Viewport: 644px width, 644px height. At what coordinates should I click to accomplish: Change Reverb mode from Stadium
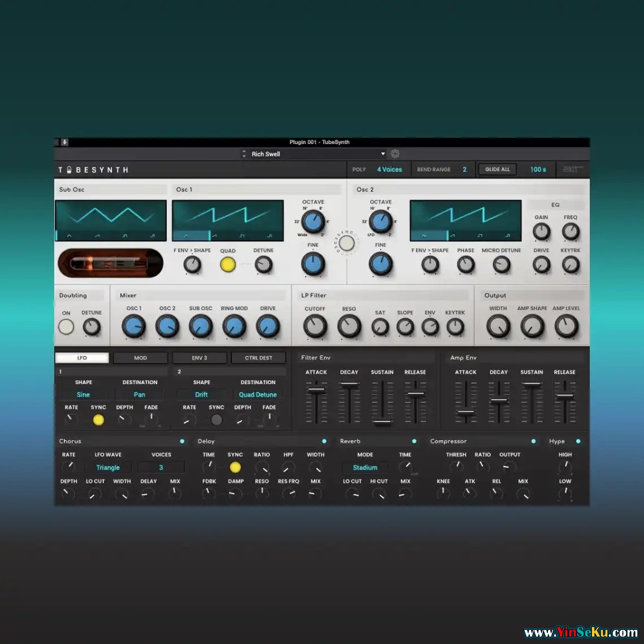coord(365,468)
